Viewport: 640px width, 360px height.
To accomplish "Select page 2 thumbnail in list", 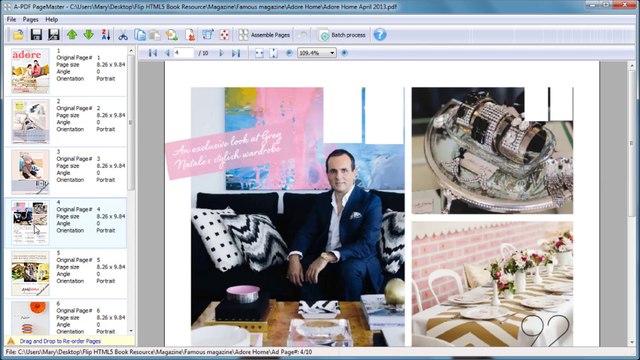I will click(30, 122).
